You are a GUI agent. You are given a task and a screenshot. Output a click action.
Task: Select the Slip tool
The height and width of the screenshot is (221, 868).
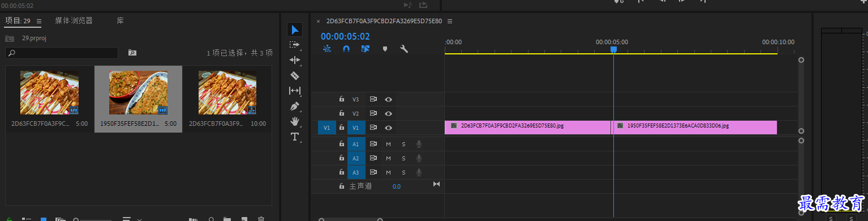pos(295,91)
